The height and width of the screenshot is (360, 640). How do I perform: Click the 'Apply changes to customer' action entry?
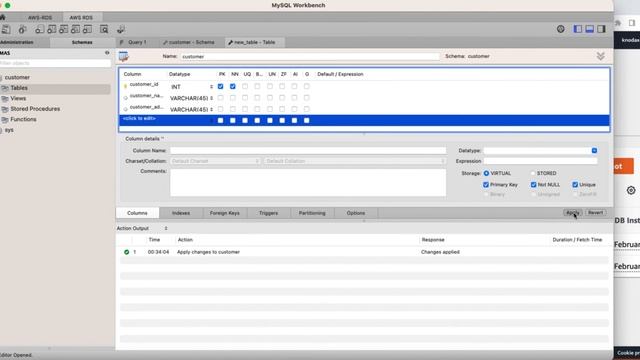click(x=208, y=252)
